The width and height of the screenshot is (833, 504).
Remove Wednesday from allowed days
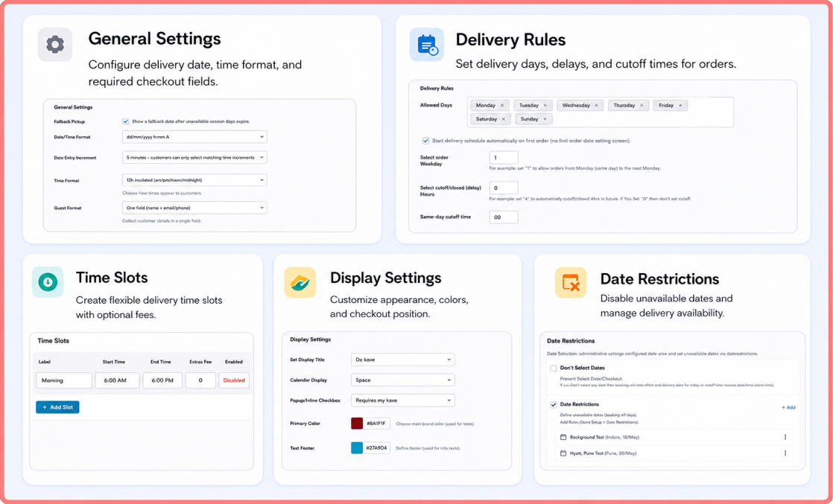pyautogui.click(x=596, y=105)
